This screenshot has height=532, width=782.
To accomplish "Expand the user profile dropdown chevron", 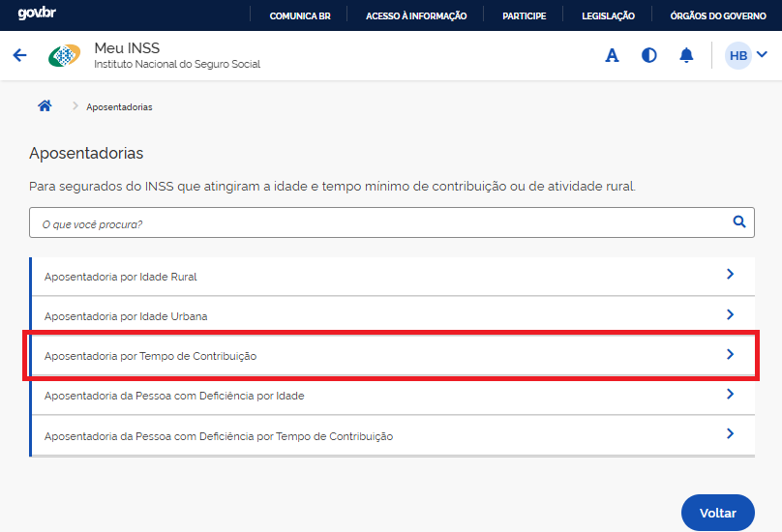I will click(762, 55).
